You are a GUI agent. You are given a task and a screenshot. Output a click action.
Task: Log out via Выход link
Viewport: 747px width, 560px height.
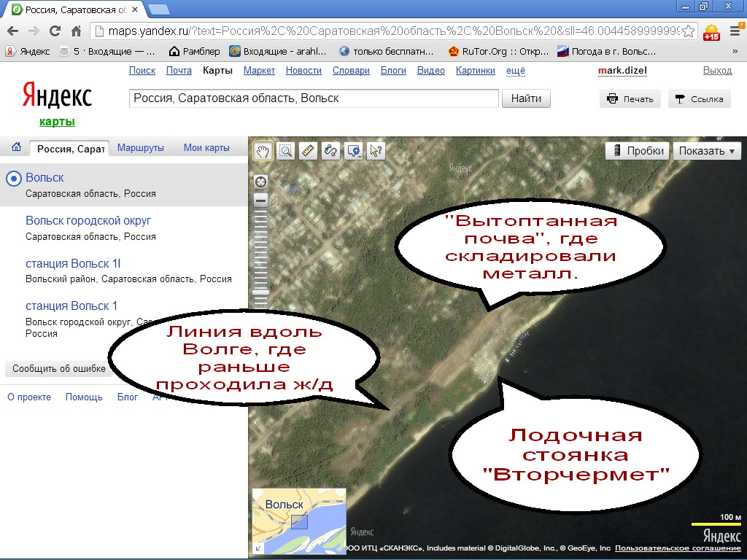pos(718,71)
